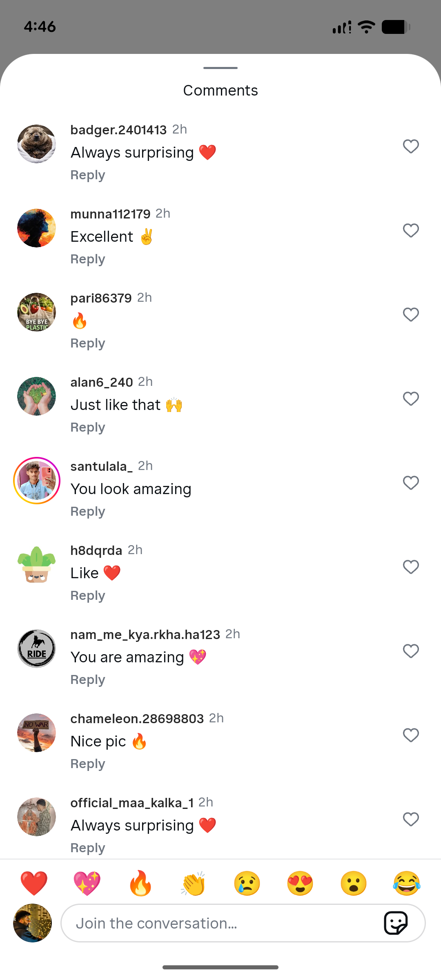View santulala_'s story from profile picture
441x980 pixels.
(37, 481)
